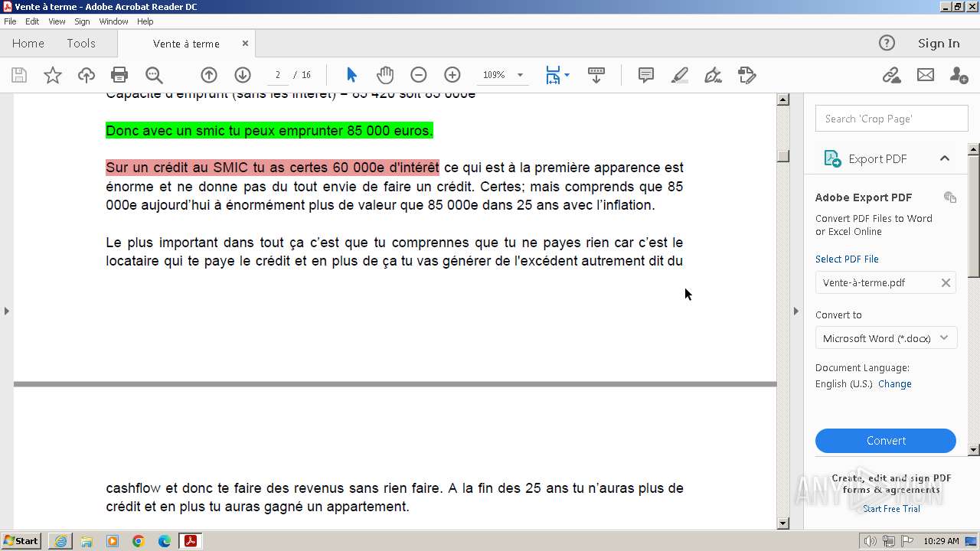Click the scrolling mode keyboard icon

596,75
